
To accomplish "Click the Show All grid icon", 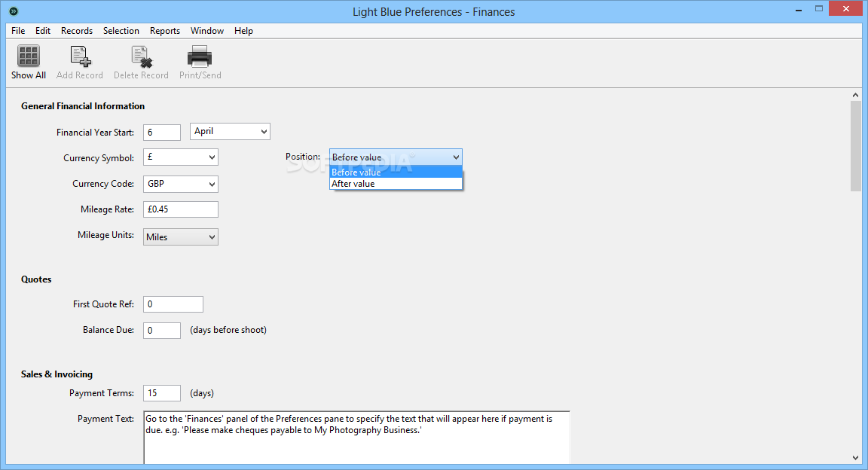I will (28, 56).
